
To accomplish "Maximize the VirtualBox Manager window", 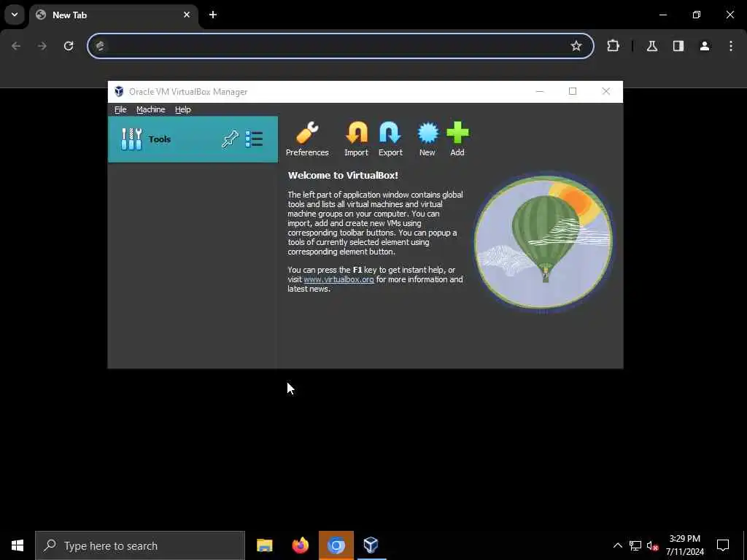I will pyautogui.click(x=573, y=91).
